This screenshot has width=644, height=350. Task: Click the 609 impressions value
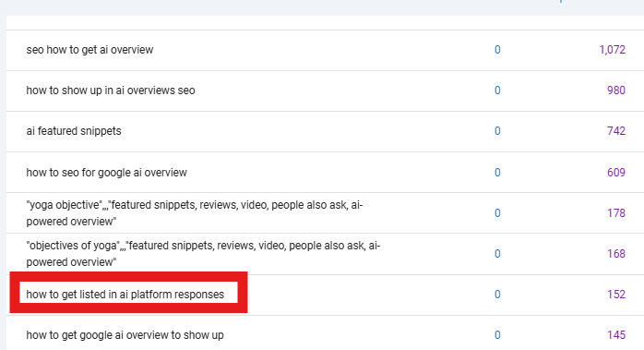click(x=616, y=173)
